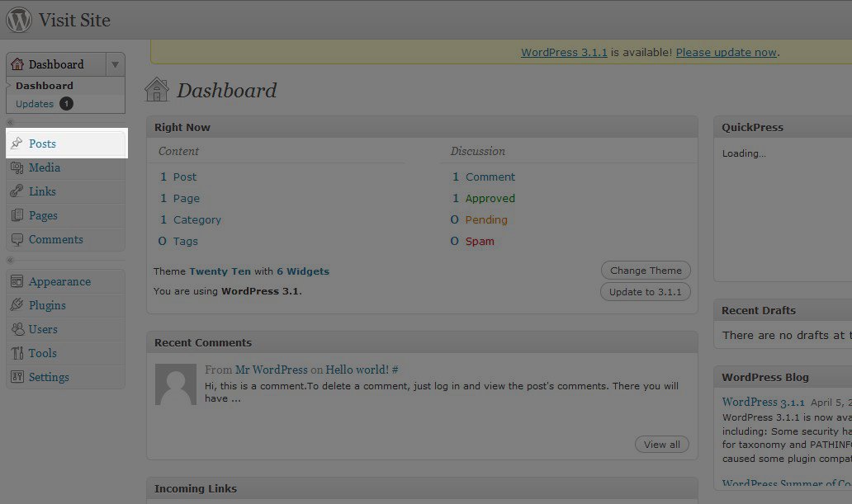This screenshot has width=852, height=504.
Task: Click the WordPress logo icon
Action: (x=19, y=20)
